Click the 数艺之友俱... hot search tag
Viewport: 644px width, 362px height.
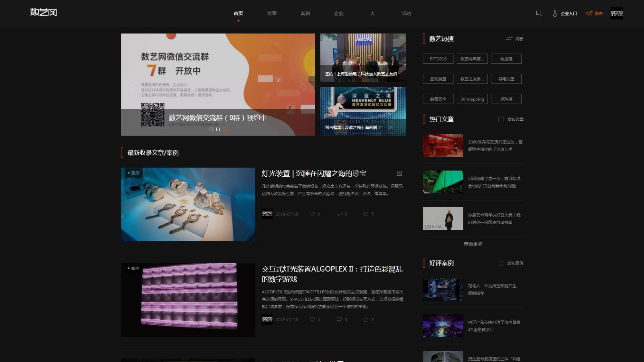(x=472, y=79)
